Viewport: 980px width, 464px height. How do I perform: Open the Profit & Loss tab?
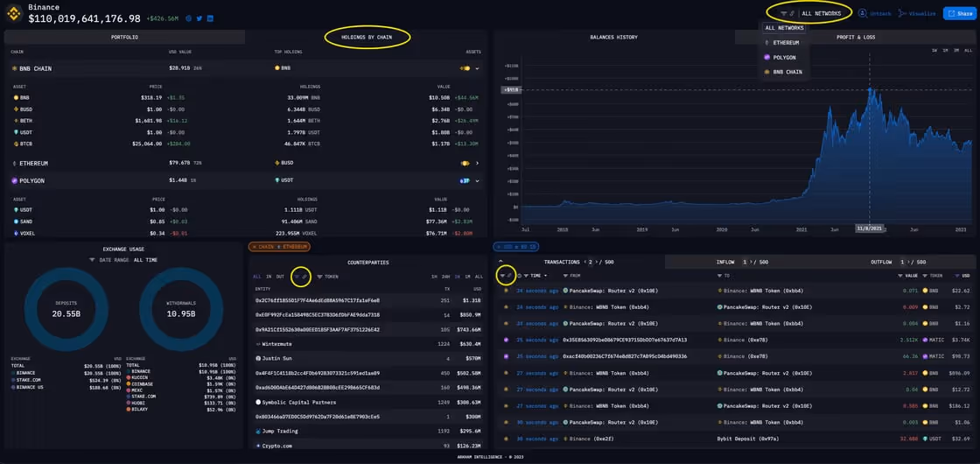point(855,38)
